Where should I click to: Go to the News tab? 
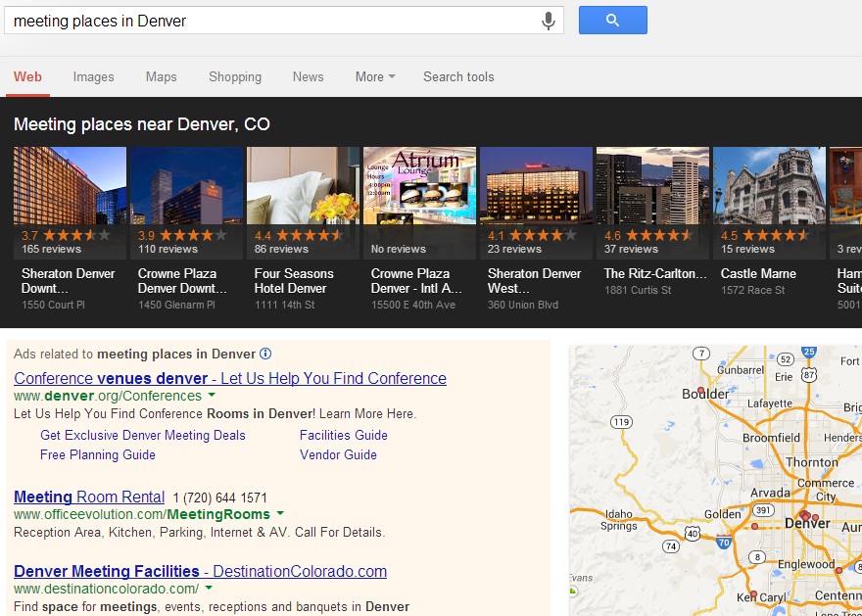[308, 77]
